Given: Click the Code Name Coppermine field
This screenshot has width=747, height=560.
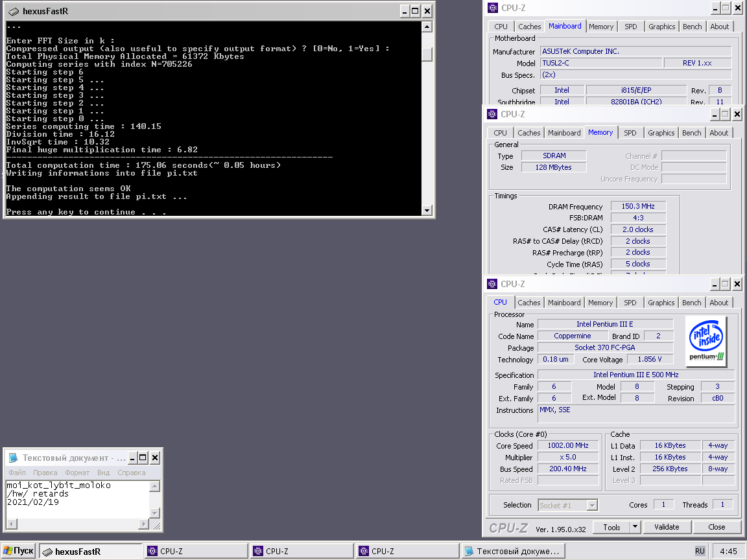Looking at the screenshot, I should tap(572, 336).
